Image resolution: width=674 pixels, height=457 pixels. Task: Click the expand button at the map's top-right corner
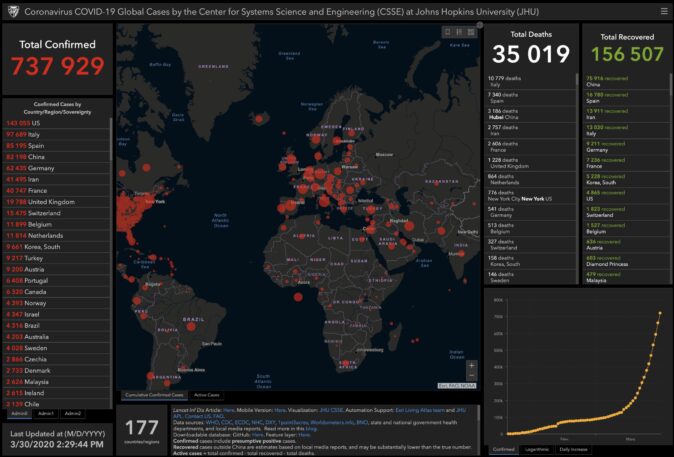480,25
